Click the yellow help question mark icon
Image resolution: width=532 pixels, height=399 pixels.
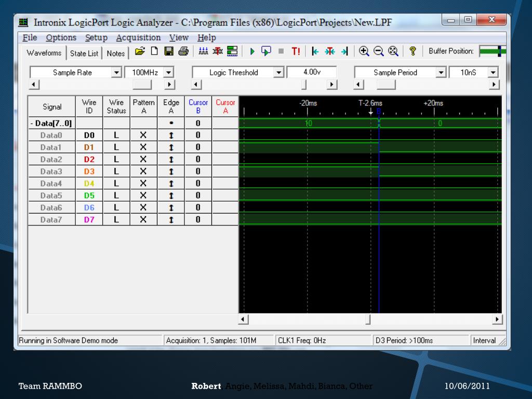[413, 51]
